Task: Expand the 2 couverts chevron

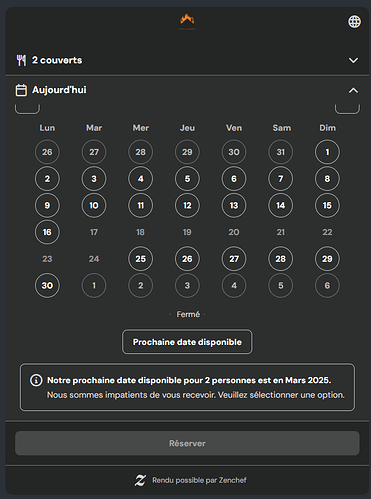Action: coord(353,60)
